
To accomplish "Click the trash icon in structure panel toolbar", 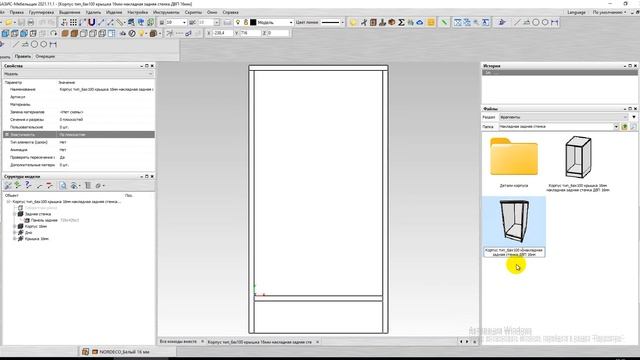I will point(88,185).
